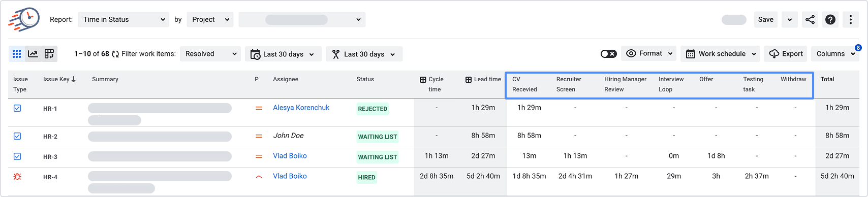The width and height of the screenshot is (868, 197).
Task: Open the help question mark icon
Action: point(830,19)
